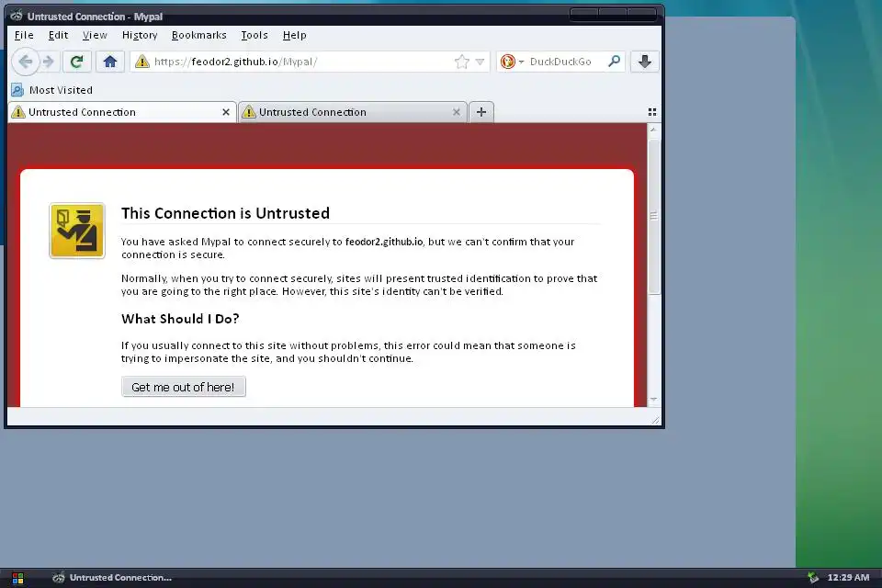Click the What Should I Do? heading
The height and width of the screenshot is (588, 882).
tap(180, 319)
